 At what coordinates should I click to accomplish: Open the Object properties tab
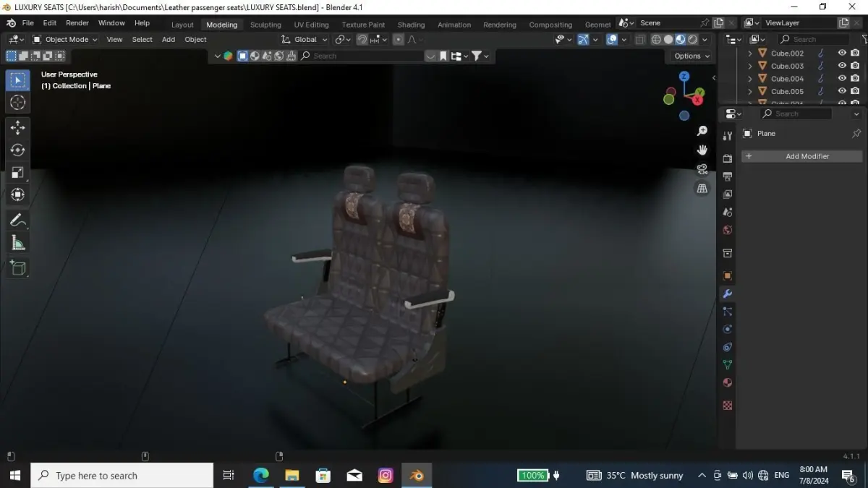point(728,275)
